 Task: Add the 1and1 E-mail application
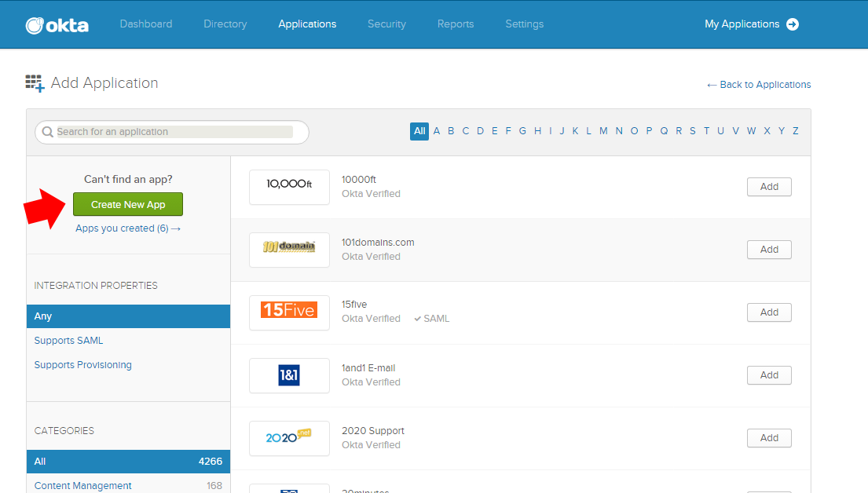[769, 375]
